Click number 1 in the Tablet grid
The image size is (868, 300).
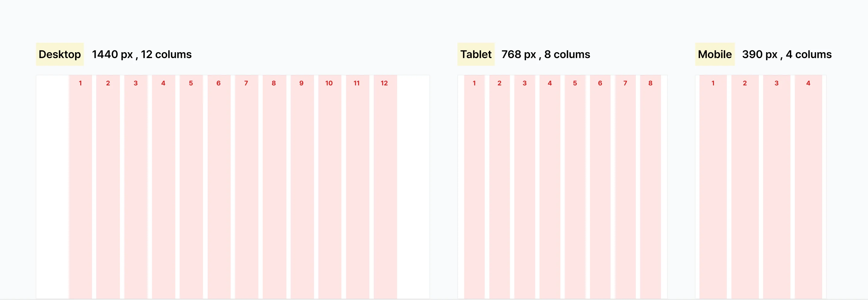pos(474,83)
